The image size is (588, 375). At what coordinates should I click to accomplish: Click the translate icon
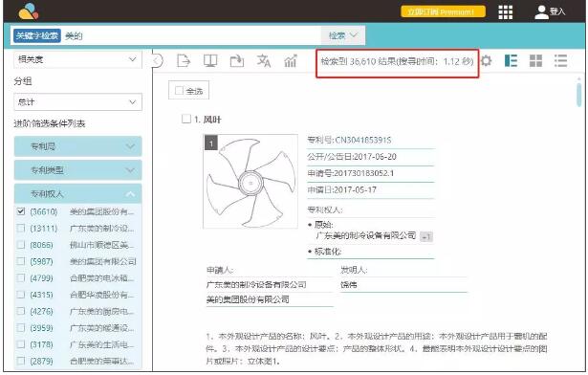[263, 60]
